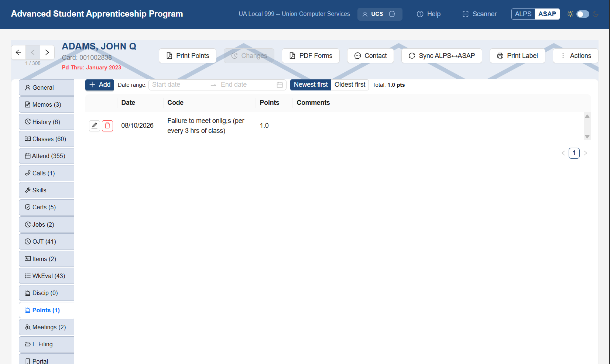
Task: Open the E-Filing tab
Action: (x=47, y=344)
